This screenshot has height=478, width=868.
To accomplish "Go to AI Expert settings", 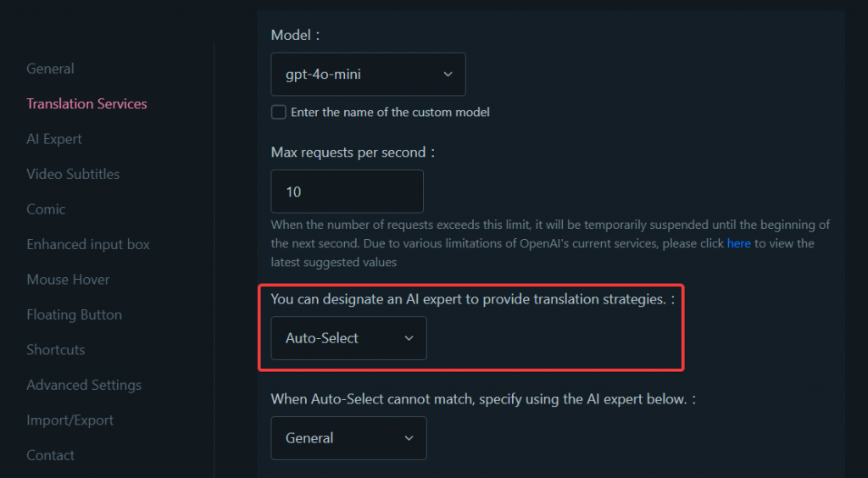I will tap(54, 139).
